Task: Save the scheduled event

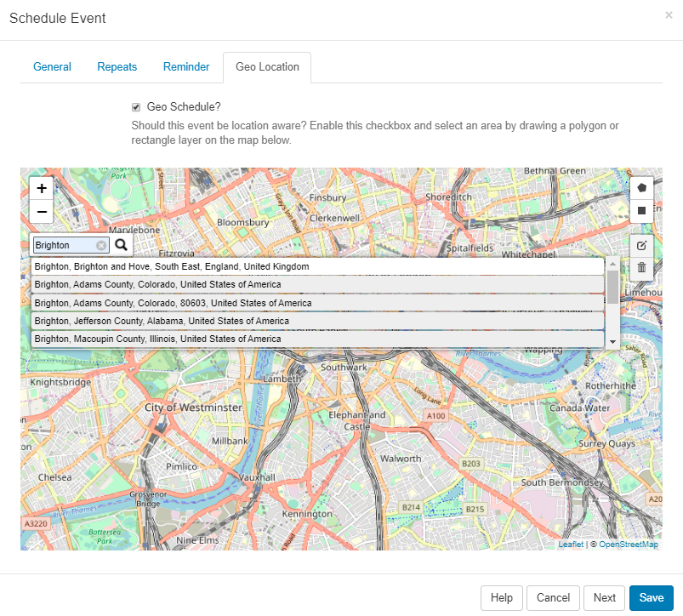Action: 652,597
